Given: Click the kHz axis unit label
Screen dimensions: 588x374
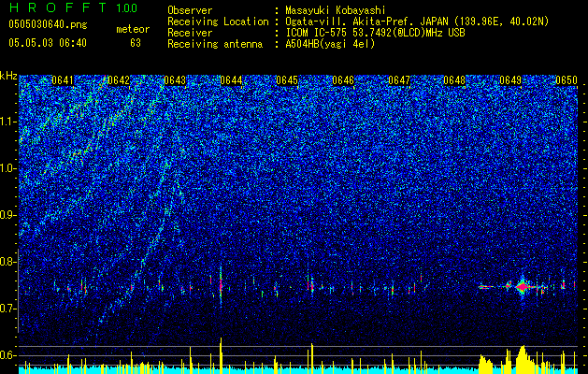Looking at the screenshot, I should [x=8, y=76].
